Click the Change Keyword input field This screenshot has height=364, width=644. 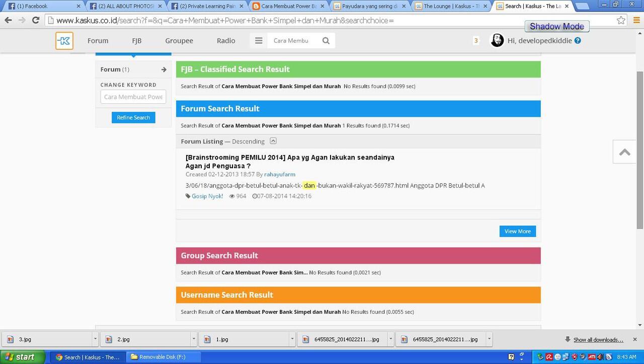click(x=133, y=97)
